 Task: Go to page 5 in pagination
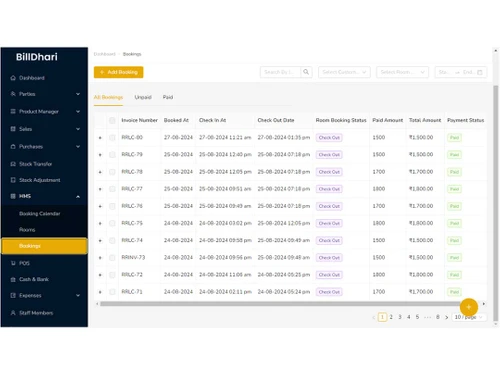417,317
